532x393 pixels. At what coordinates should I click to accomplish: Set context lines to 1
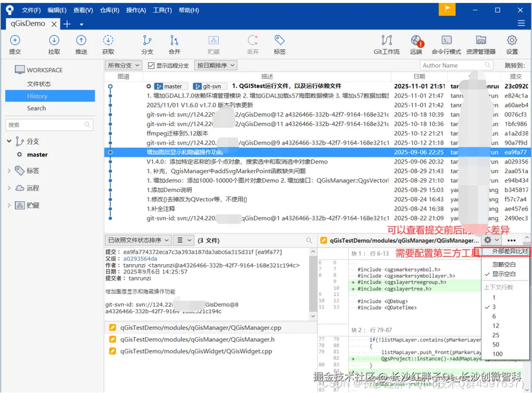(494, 298)
